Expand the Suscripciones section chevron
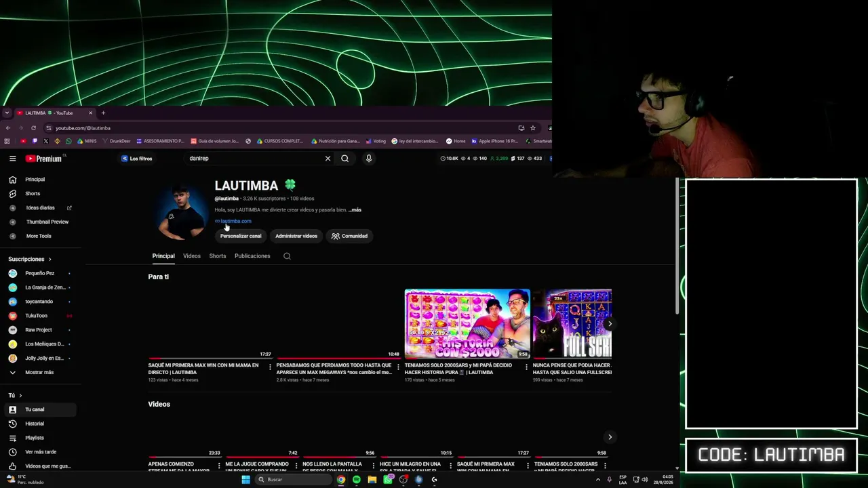 (x=50, y=259)
